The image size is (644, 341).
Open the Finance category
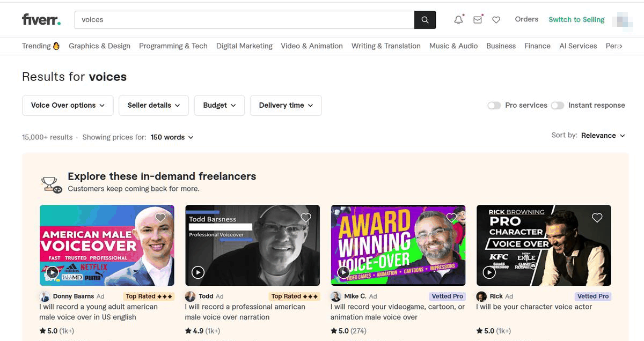click(x=537, y=46)
